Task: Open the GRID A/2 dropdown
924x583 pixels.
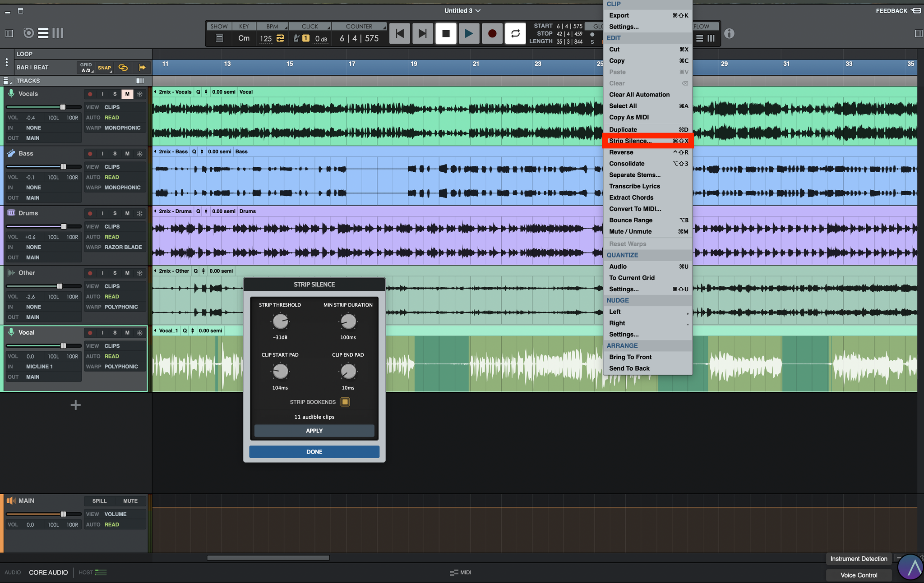Action: pos(86,68)
